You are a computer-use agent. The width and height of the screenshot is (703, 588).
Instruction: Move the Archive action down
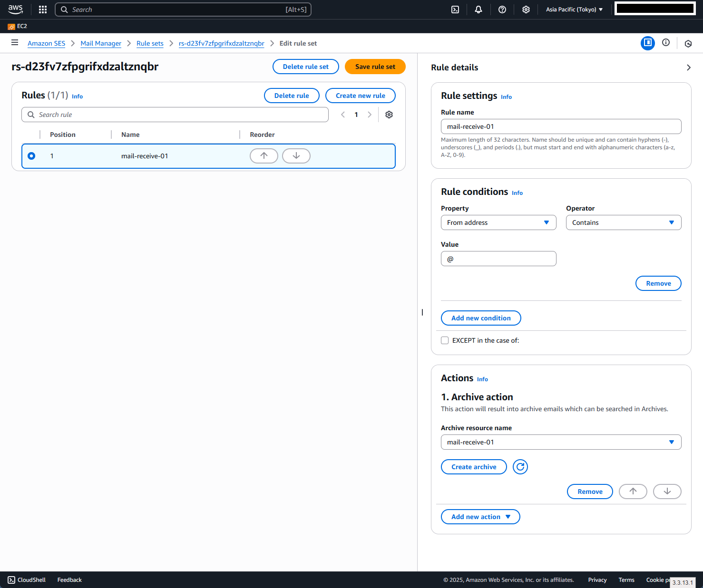click(667, 492)
